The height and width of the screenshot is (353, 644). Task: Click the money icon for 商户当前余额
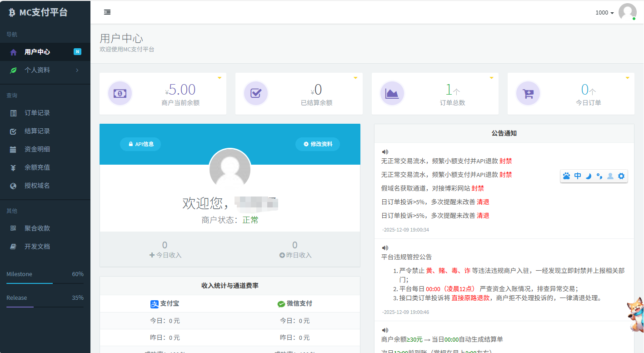(x=120, y=93)
